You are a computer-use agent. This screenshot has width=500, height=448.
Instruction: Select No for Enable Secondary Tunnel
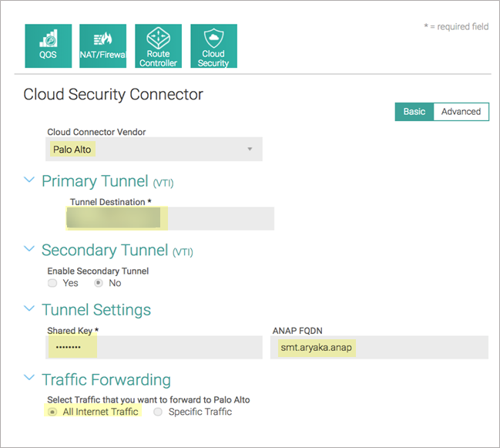[x=99, y=283]
